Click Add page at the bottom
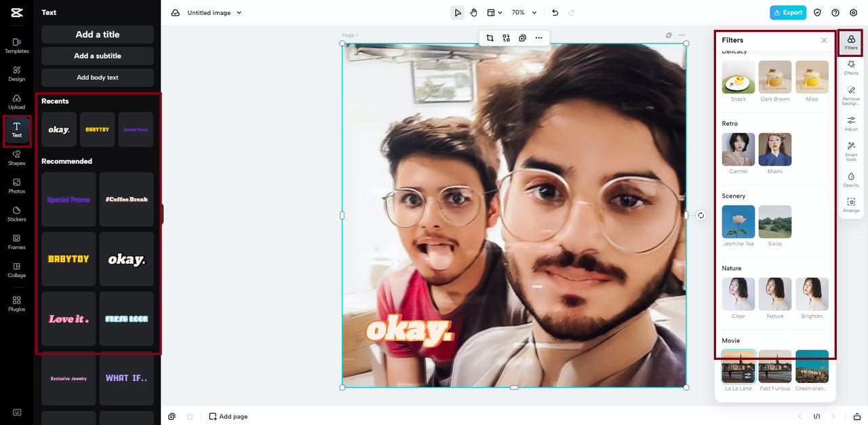The image size is (868, 425). tap(229, 416)
